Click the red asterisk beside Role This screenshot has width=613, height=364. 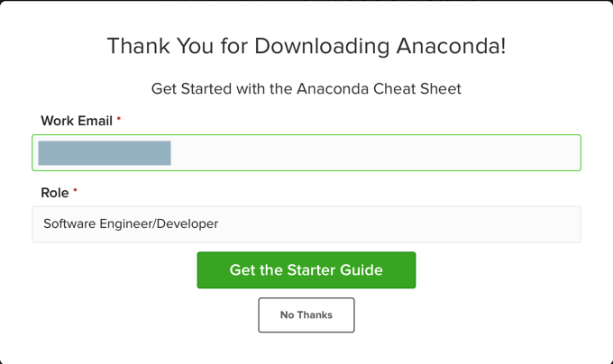tap(76, 192)
